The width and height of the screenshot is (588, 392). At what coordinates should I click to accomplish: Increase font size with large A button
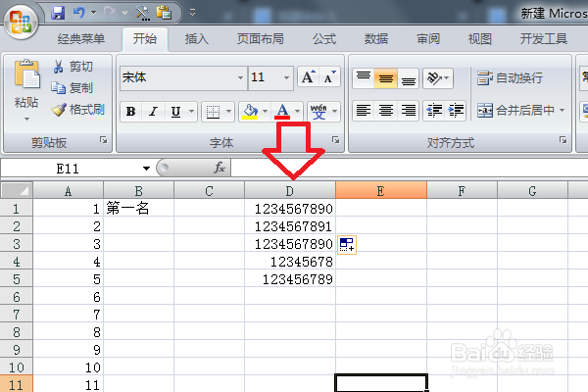(309, 76)
